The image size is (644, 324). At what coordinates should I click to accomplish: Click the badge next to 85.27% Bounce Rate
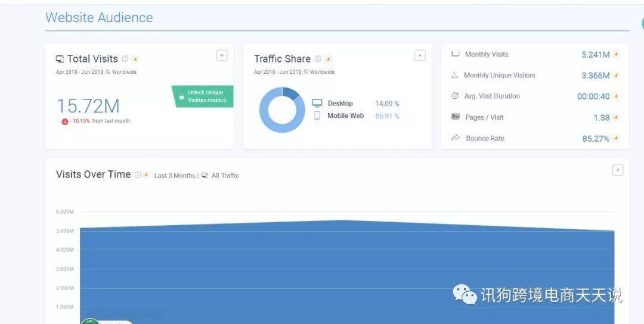pyautogui.click(x=615, y=138)
